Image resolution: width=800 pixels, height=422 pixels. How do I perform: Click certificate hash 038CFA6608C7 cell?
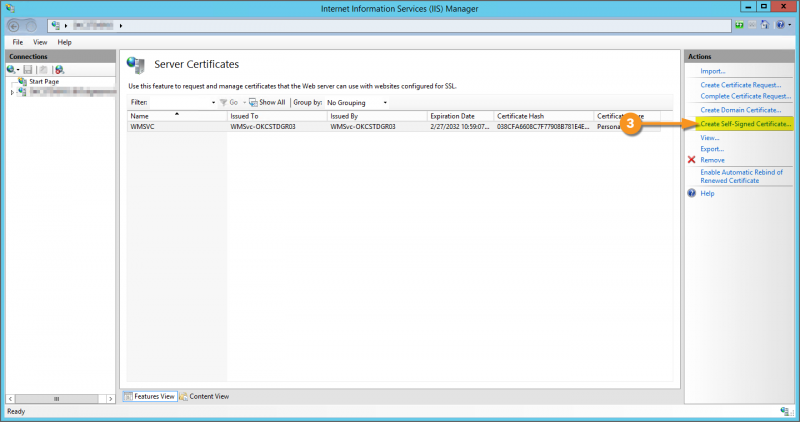pyautogui.click(x=543, y=127)
